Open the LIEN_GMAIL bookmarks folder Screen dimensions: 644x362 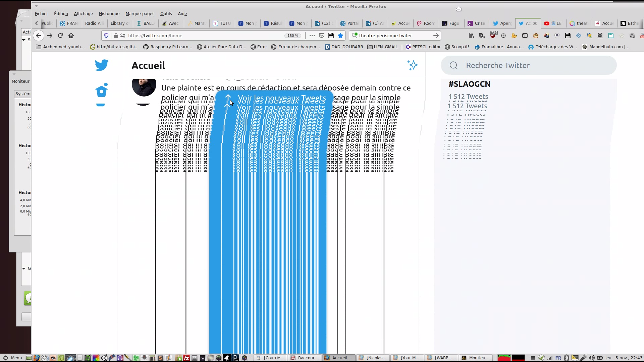click(382, 47)
